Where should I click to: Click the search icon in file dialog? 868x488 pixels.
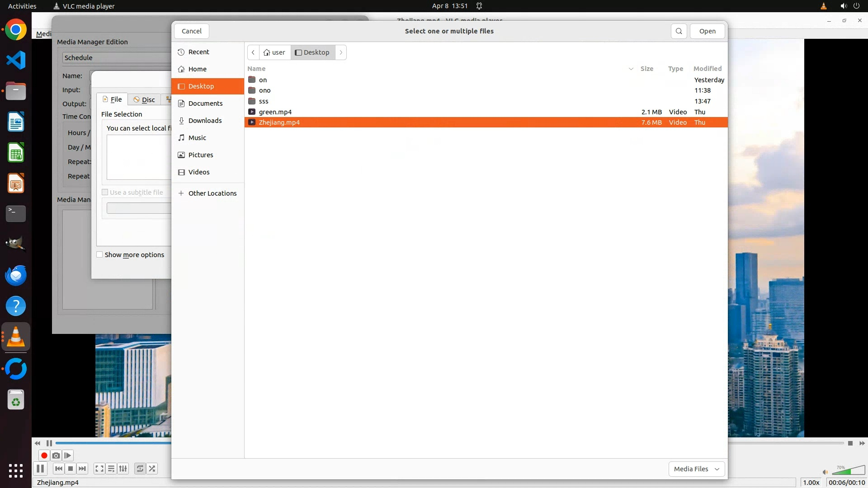pyautogui.click(x=679, y=31)
